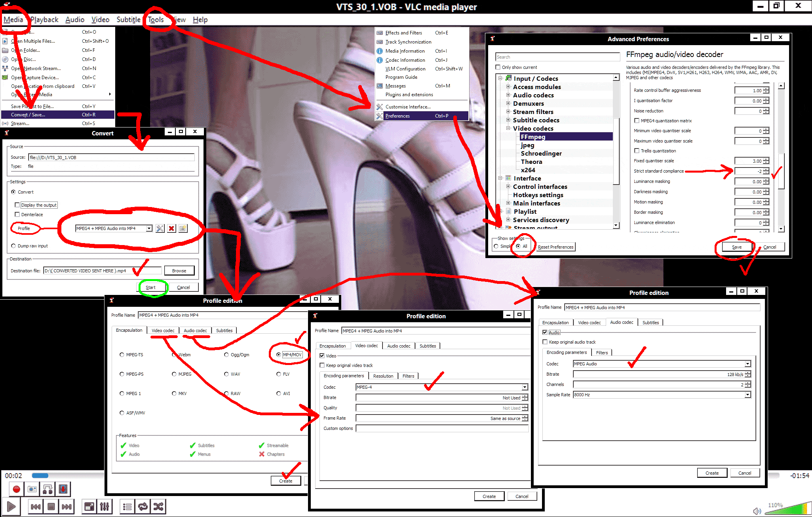The width and height of the screenshot is (812, 517).
Task: Show the playlist icon
Action: tap(127, 506)
